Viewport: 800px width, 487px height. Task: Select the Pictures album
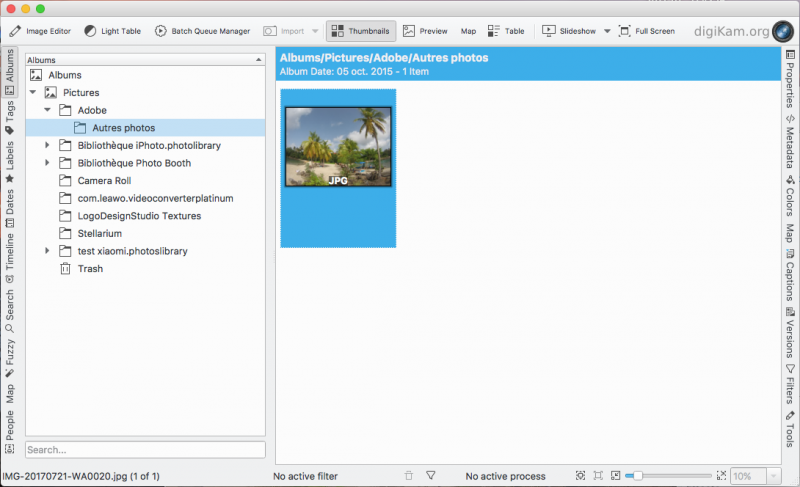click(81, 92)
